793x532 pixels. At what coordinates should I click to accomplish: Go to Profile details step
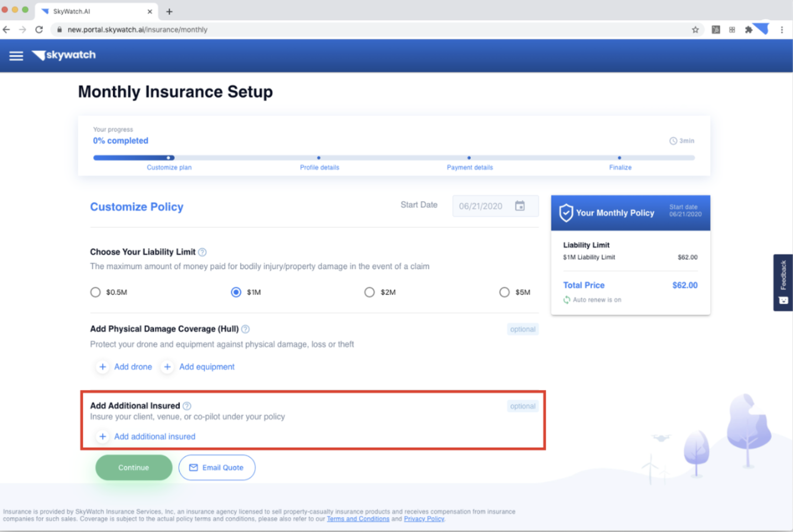point(319,167)
